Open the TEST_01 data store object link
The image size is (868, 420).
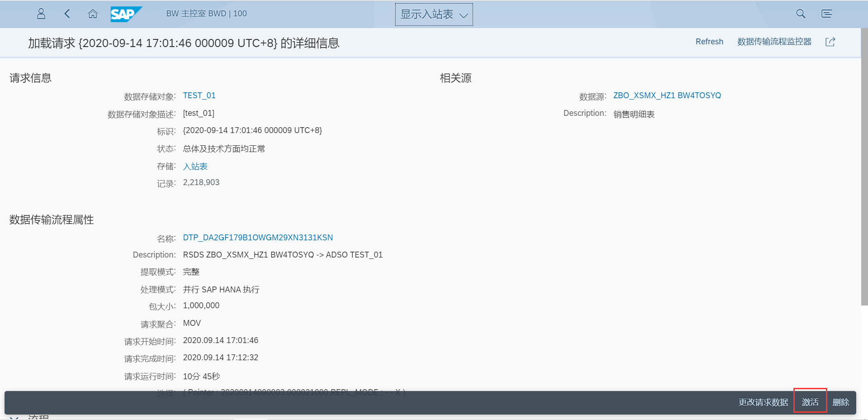pos(199,95)
